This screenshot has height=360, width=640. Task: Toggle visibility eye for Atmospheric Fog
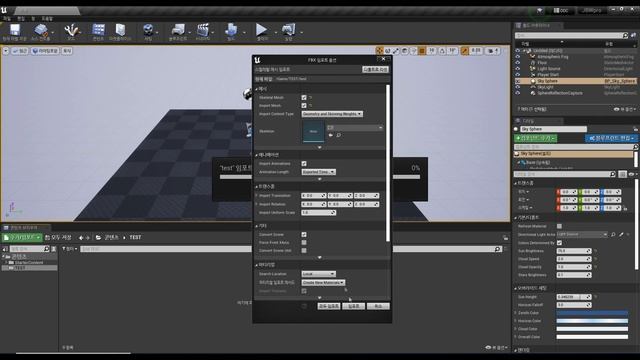tap(518, 57)
